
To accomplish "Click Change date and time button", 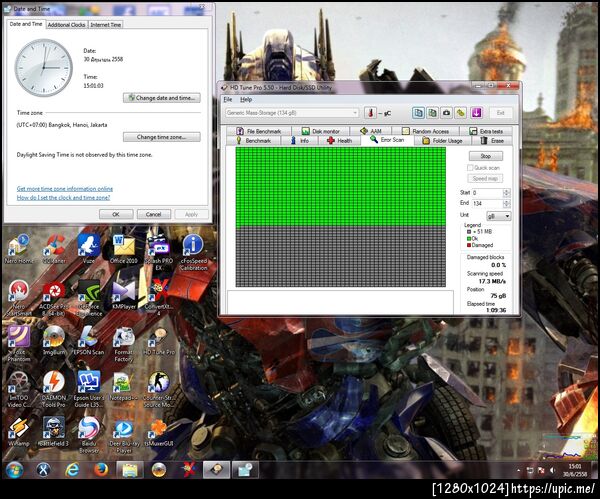I will point(162,98).
